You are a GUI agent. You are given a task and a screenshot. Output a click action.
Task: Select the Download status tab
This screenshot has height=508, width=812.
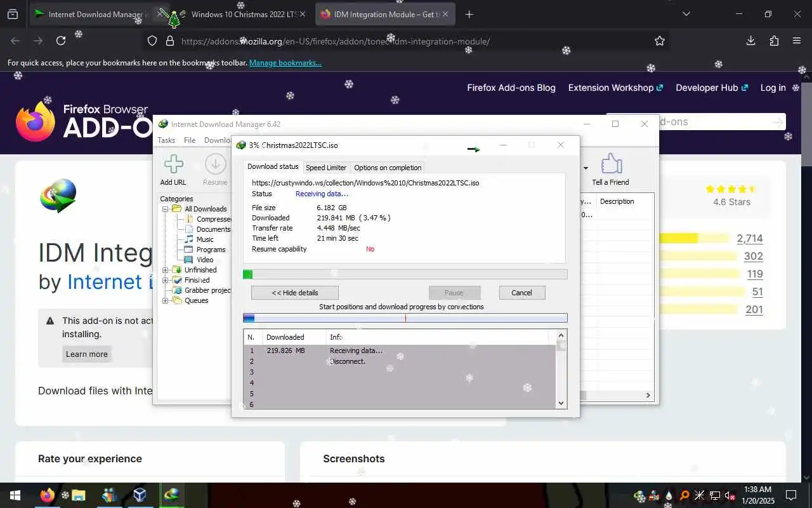coord(273,166)
